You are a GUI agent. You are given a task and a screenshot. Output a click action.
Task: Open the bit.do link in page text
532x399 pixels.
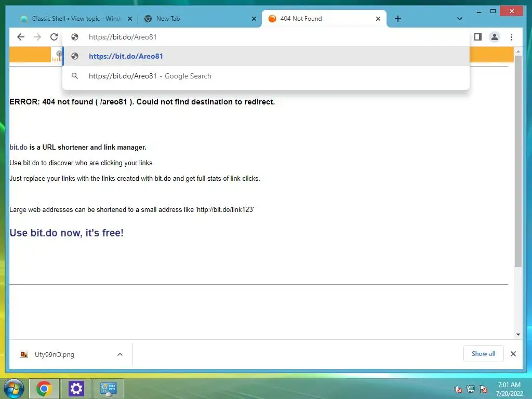pos(18,147)
